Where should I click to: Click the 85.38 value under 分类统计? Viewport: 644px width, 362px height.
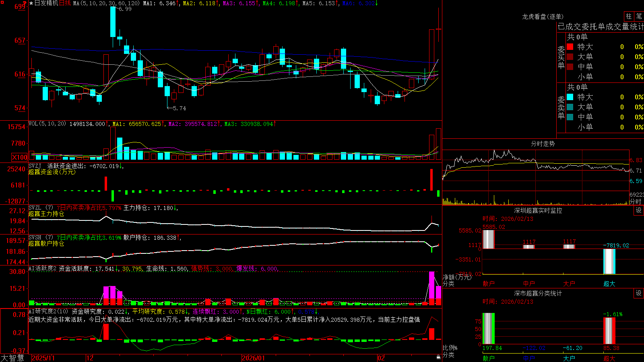pos(611,348)
